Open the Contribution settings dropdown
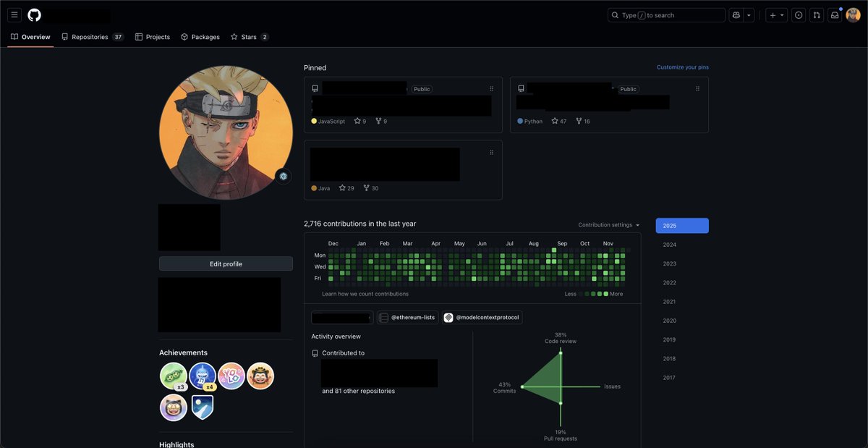This screenshot has height=448, width=868. (x=609, y=225)
